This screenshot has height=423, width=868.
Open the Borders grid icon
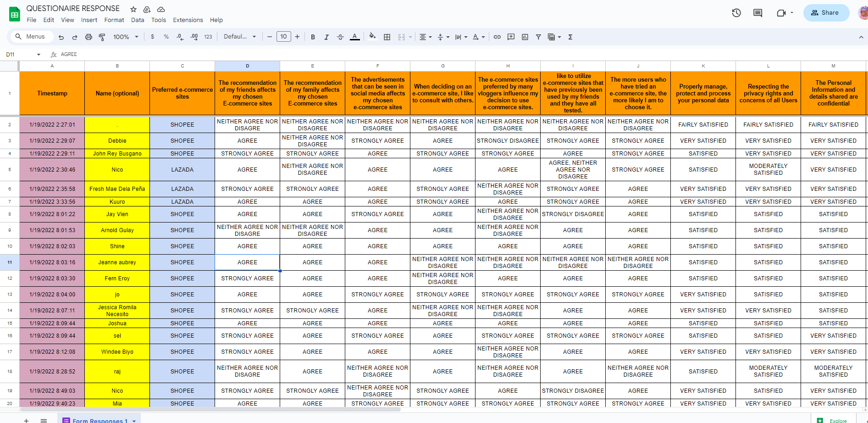tap(387, 37)
